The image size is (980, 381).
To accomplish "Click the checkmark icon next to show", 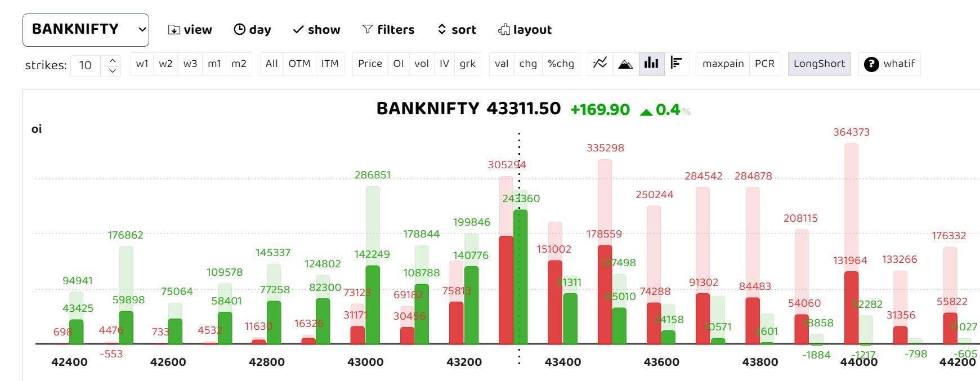I will coord(298,30).
